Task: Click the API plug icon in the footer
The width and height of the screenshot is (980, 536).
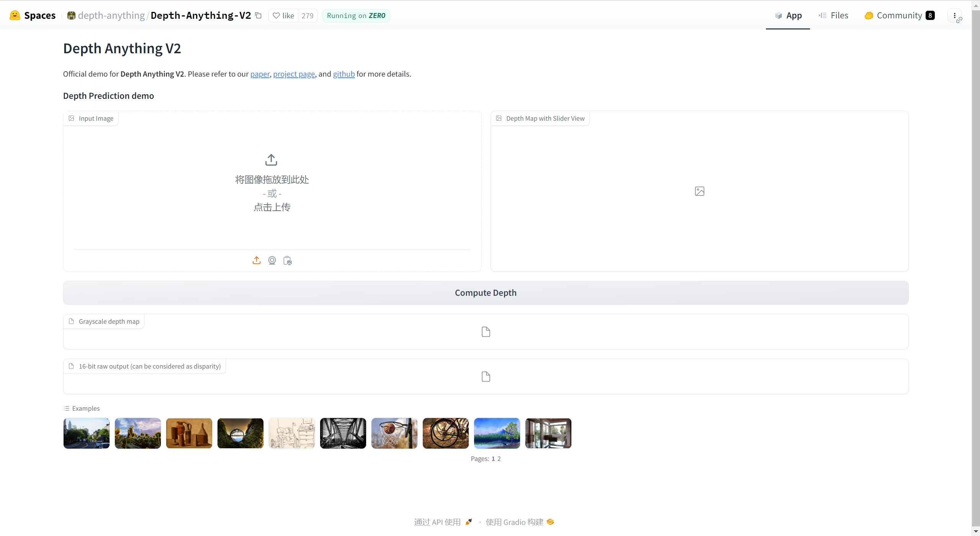Action: tap(468, 521)
